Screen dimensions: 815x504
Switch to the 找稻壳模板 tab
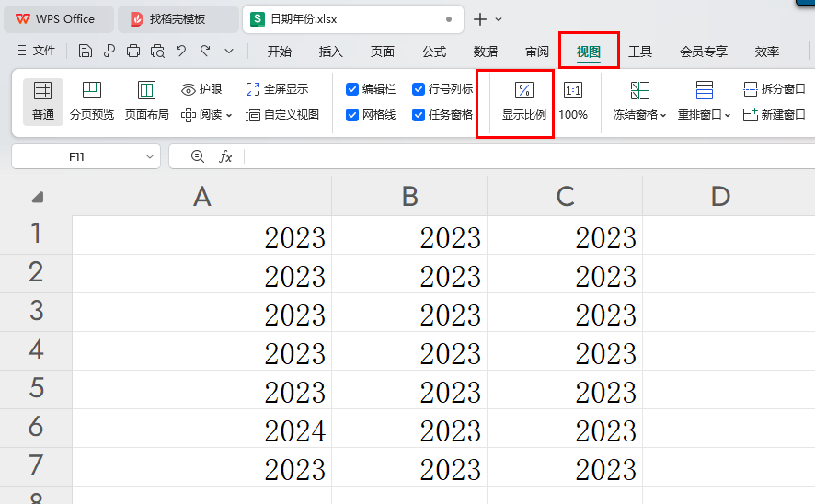[178, 19]
